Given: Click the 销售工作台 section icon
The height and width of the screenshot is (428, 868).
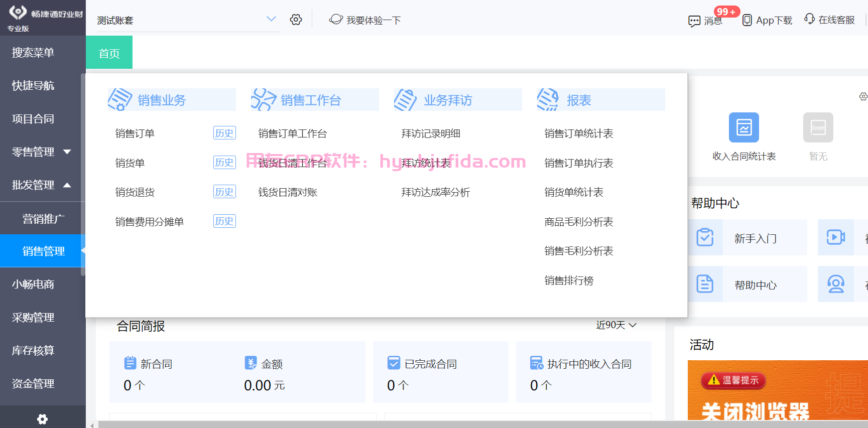Looking at the screenshot, I should point(263,99).
